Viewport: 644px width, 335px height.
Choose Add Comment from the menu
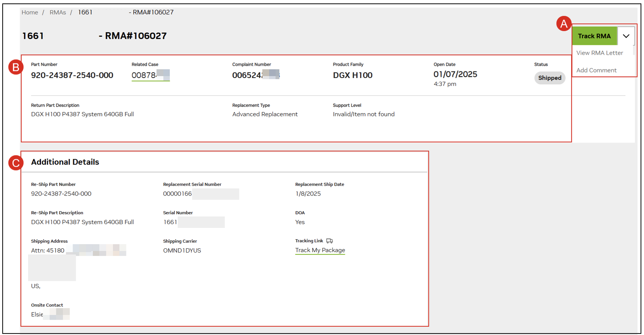tap(596, 70)
